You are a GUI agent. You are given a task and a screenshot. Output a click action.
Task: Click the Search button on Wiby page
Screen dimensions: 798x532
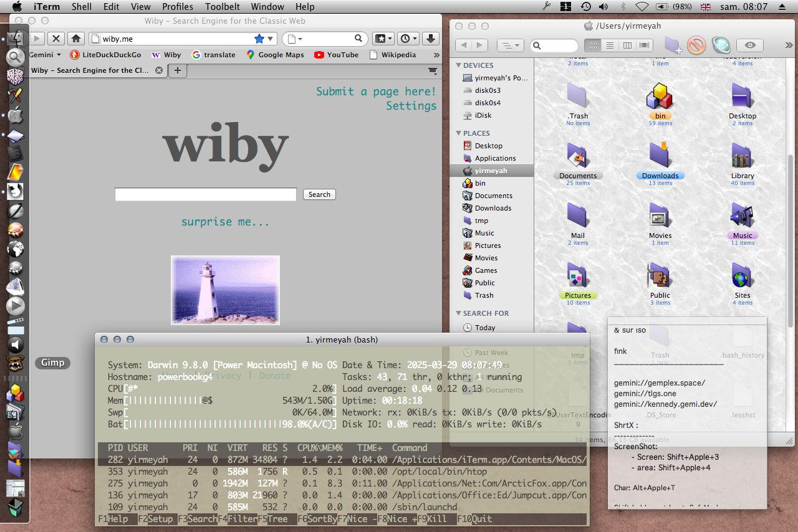(319, 194)
